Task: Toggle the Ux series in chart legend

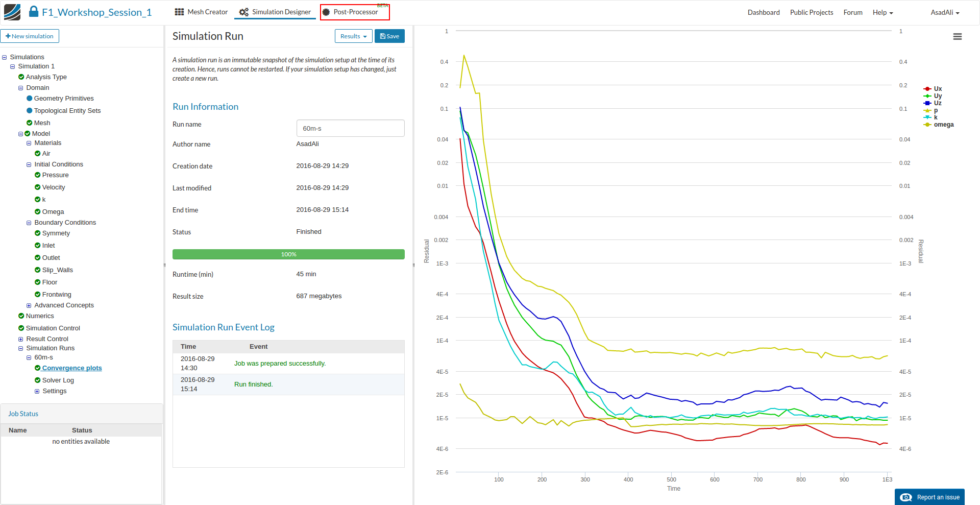Action: pos(937,89)
